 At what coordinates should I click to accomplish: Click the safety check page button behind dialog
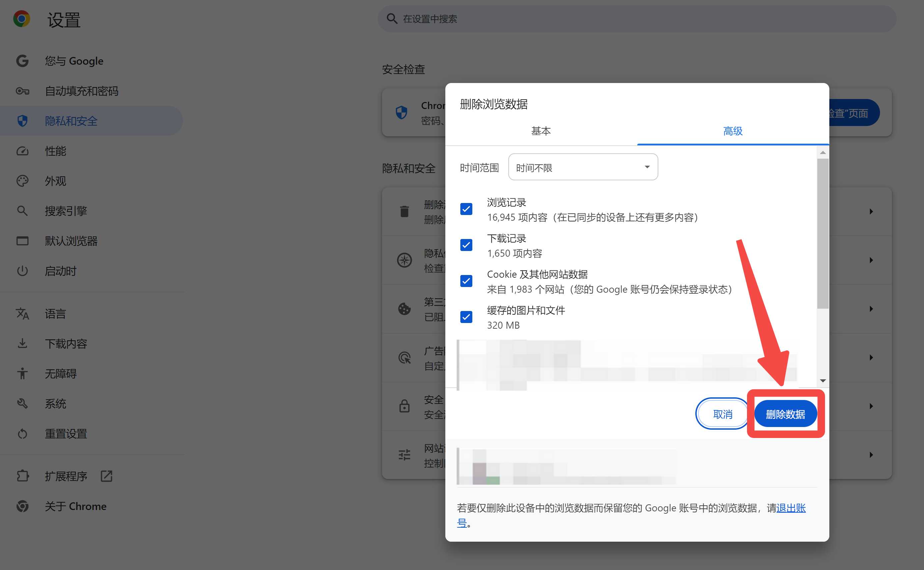pyautogui.click(x=854, y=113)
